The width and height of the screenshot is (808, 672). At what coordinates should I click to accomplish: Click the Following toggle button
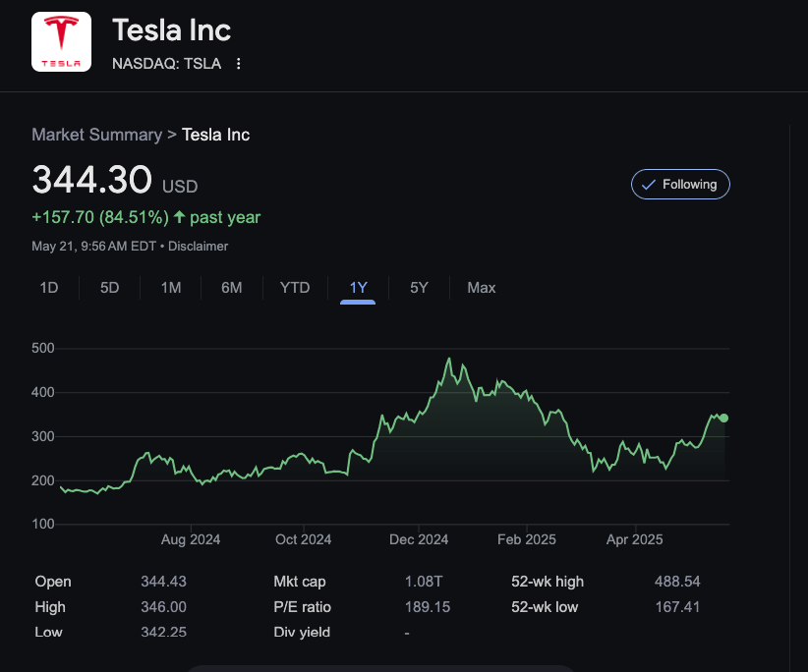pos(680,185)
